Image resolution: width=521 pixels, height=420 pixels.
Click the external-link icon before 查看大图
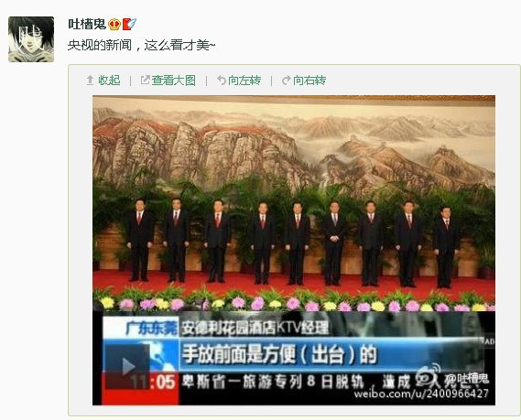[146, 80]
